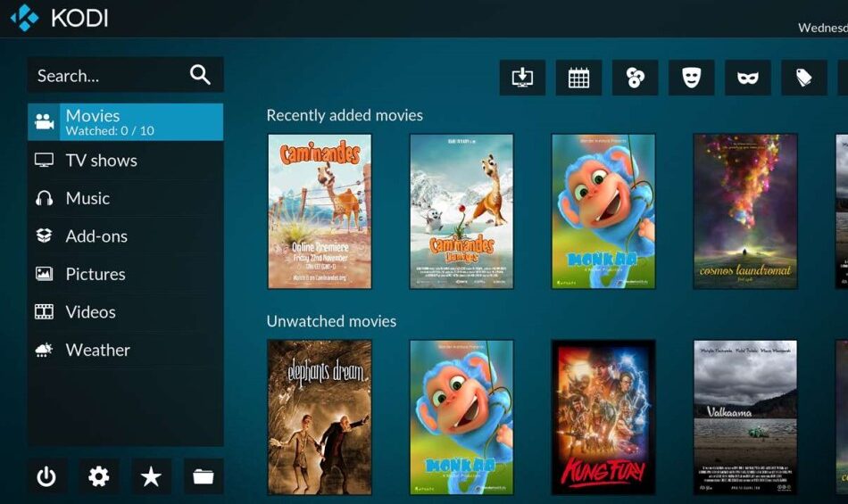Open Caminandes Llamigos snowy poster

[461, 211]
